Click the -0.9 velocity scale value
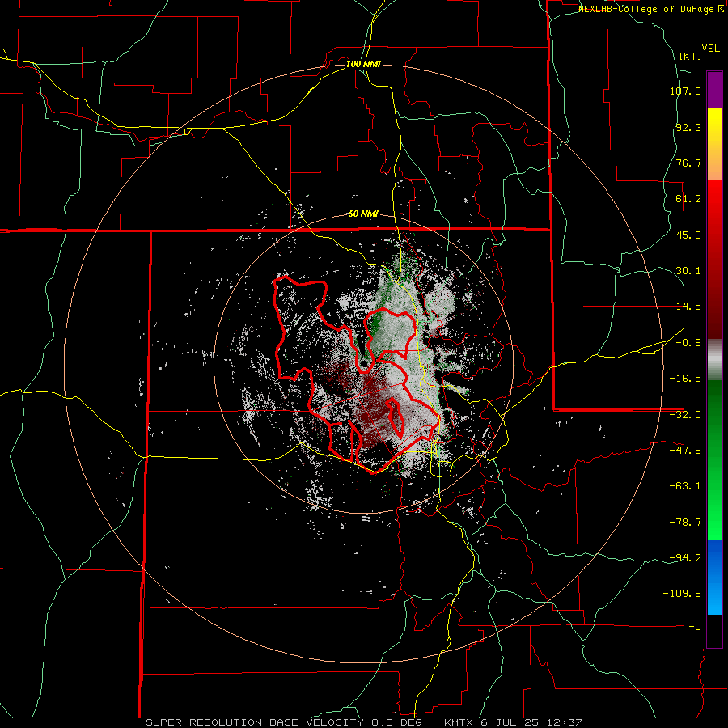The height and width of the screenshot is (728, 728). tap(688, 343)
